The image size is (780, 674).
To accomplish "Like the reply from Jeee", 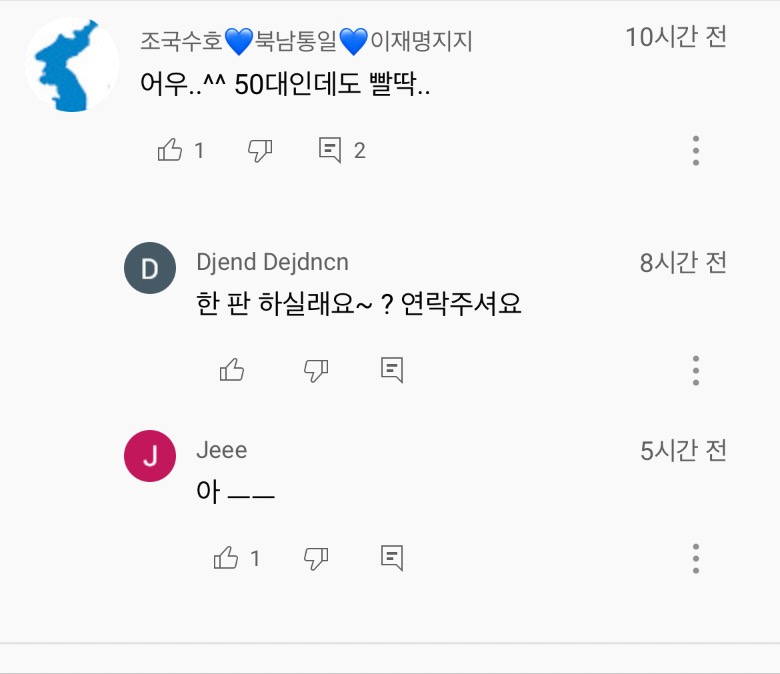I will [x=227, y=557].
